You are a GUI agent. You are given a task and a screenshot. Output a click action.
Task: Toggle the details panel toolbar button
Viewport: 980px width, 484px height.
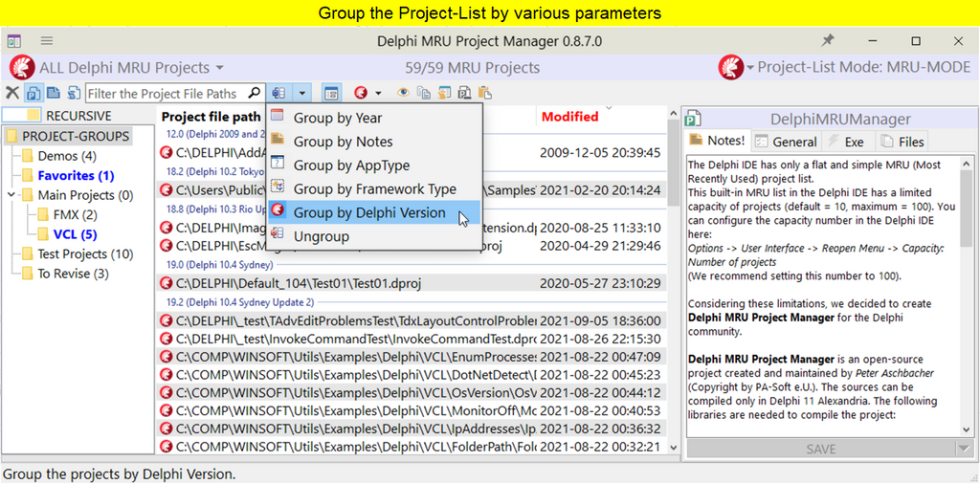coord(331,93)
